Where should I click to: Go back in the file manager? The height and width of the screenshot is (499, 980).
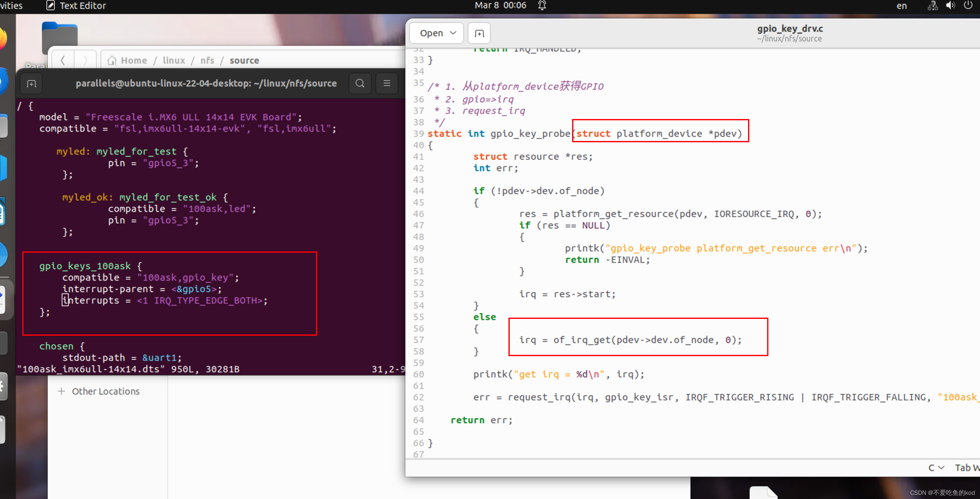63,60
